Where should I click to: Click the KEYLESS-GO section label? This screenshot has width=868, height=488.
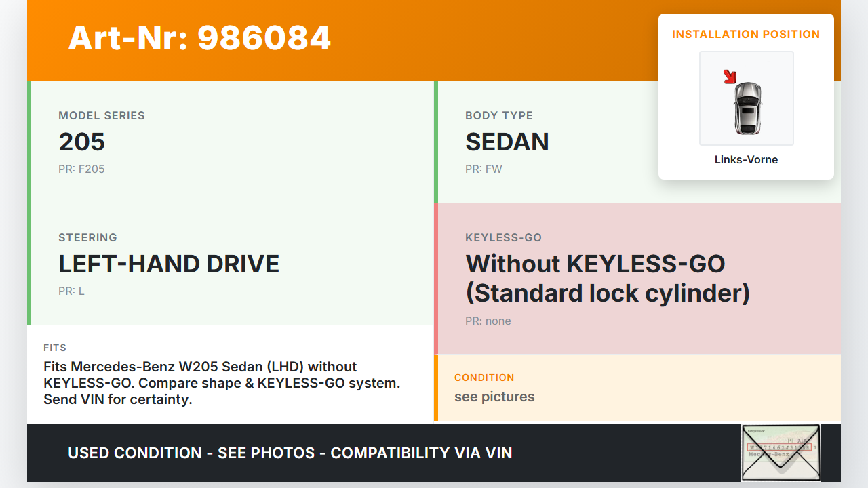[x=503, y=237]
